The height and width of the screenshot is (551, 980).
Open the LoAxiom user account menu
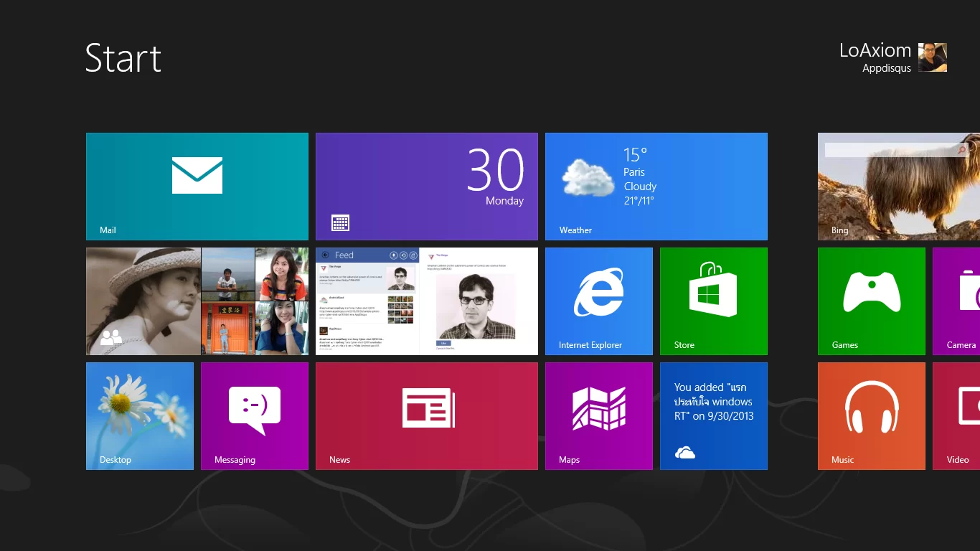click(893, 57)
